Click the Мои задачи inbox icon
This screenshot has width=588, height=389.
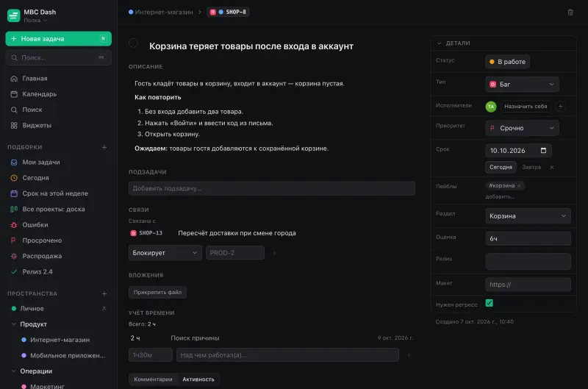pos(14,163)
